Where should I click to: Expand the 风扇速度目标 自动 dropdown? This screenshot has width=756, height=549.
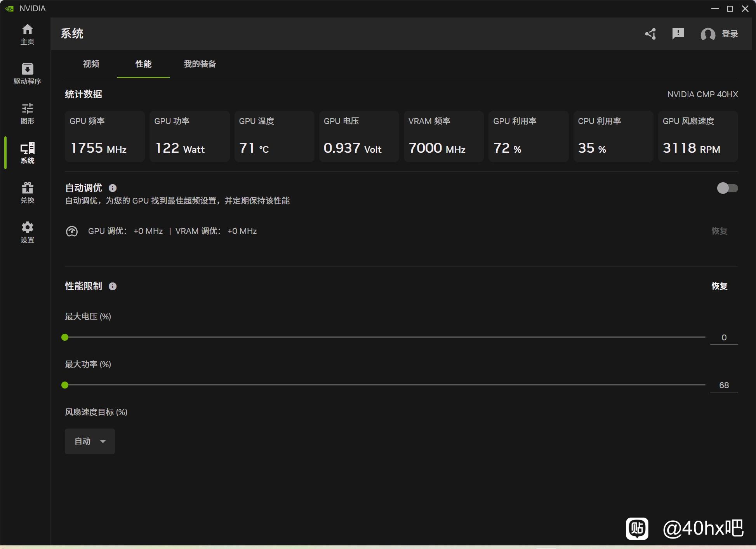90,441
